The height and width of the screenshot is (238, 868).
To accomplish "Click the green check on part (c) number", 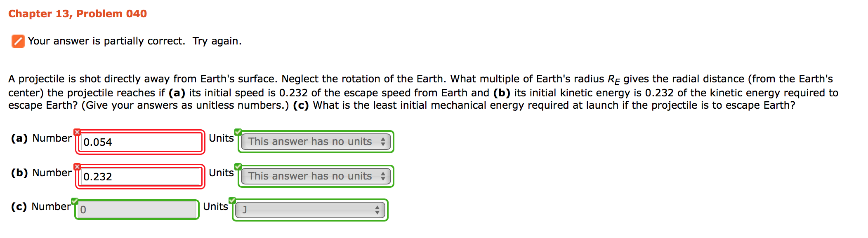I will 75,201.
